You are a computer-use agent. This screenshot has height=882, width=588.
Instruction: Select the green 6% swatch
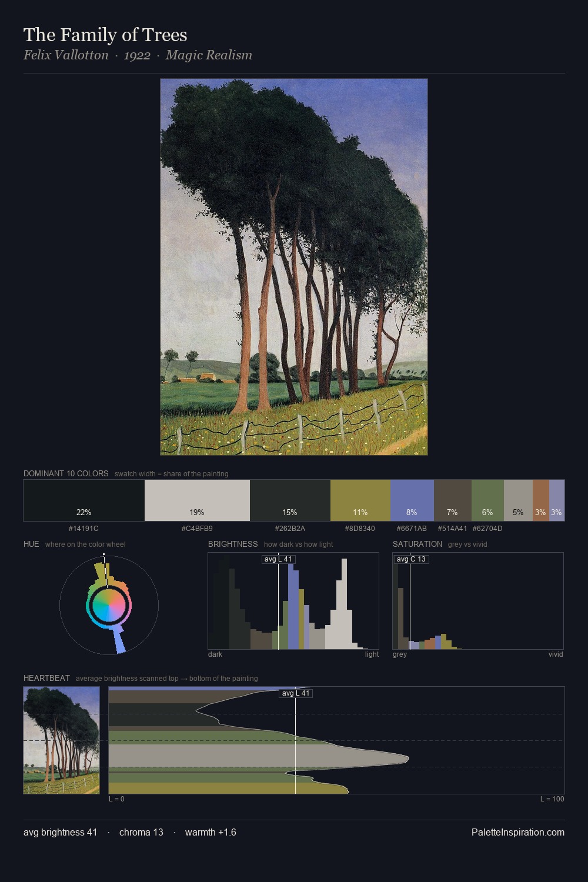487,500
